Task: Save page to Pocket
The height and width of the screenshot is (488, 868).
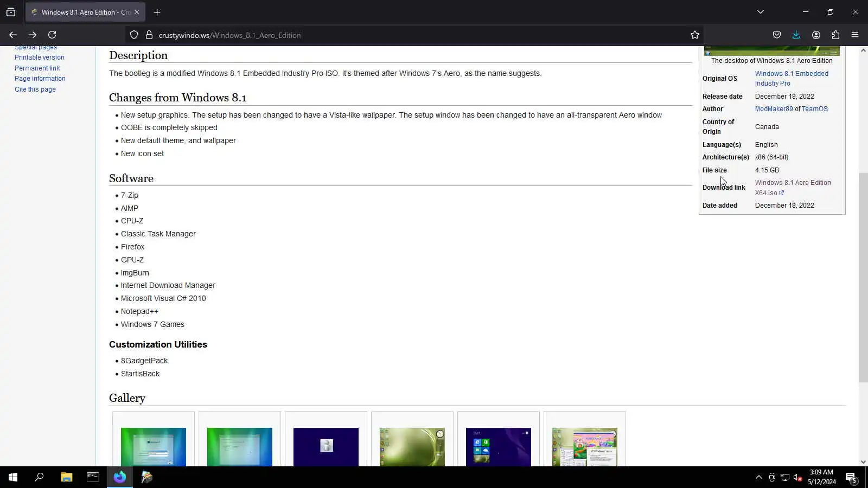Action: click(777, 35)
